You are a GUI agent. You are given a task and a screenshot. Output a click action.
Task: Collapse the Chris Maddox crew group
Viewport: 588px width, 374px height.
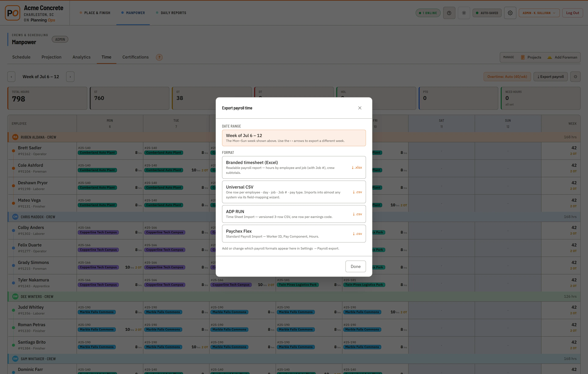coord(294,217)
